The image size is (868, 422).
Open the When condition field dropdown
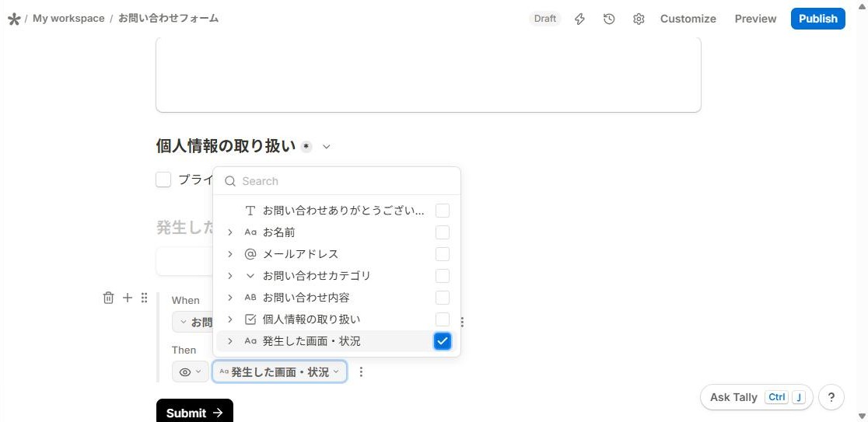(193, 322)
